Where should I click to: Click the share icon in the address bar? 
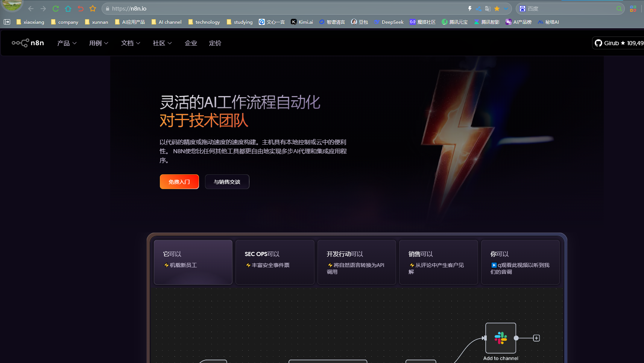click(x=479, y=9)
